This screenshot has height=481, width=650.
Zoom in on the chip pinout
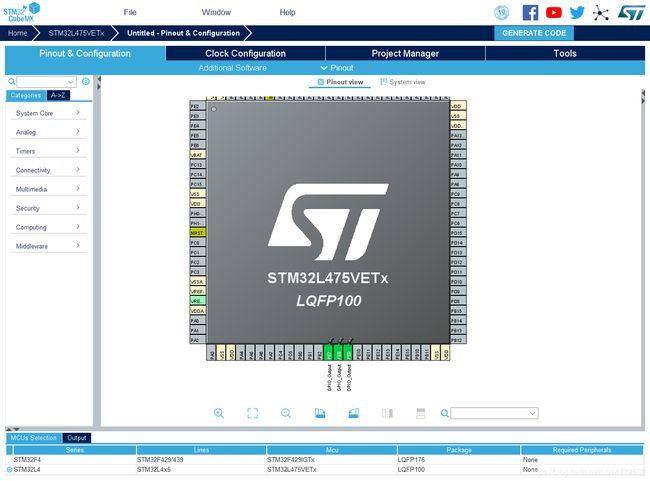point(218,413)
